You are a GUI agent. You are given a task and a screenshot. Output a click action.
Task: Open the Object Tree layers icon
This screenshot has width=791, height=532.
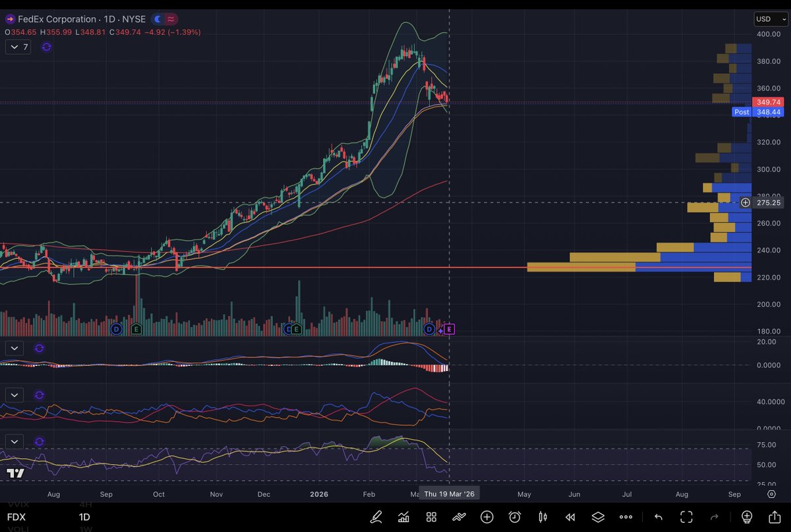598,517
